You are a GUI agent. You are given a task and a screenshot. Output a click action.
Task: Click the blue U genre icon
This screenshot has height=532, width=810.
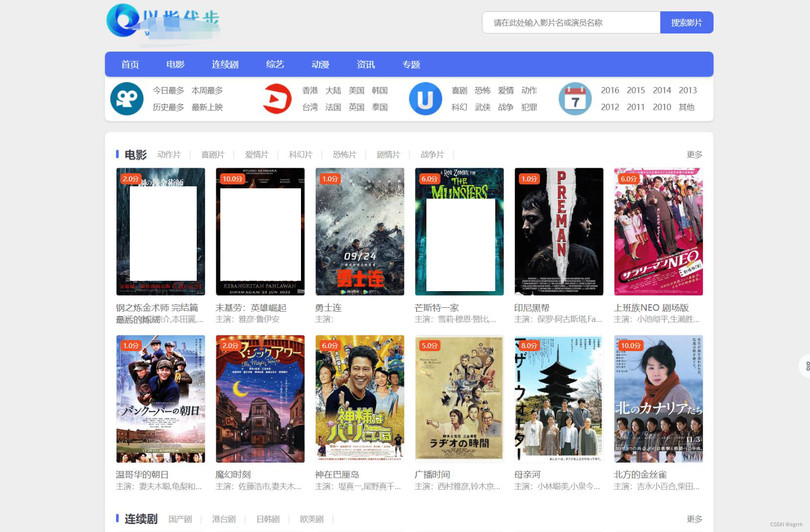(425, 99)
